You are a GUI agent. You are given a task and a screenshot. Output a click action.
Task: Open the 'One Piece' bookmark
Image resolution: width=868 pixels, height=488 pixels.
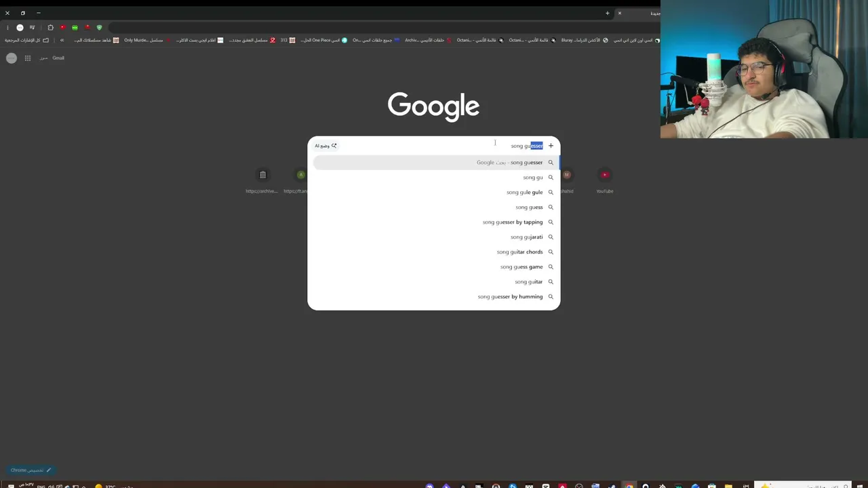tap(324, 40)
